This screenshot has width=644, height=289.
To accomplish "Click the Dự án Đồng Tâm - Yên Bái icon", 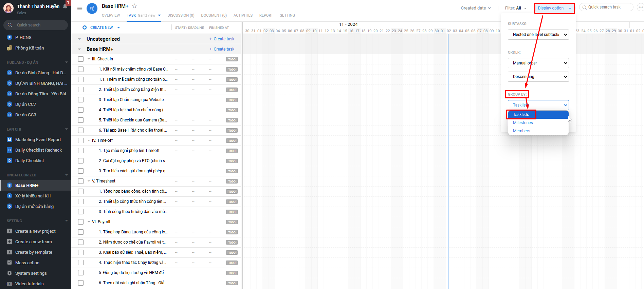I will point(10,94).
